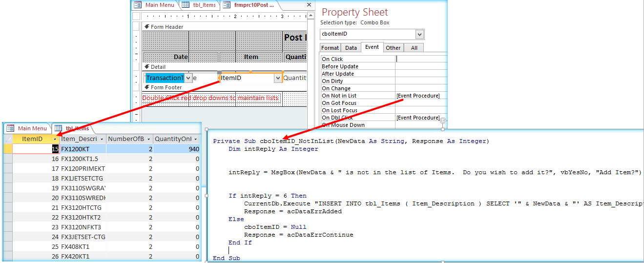Select Form Footer section bar
The image size is (644, 263).
[x=224, y=87]
